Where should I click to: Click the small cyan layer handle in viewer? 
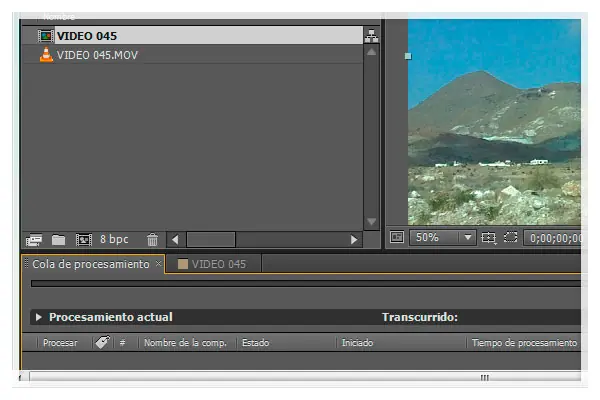click(x=408, y=56)
